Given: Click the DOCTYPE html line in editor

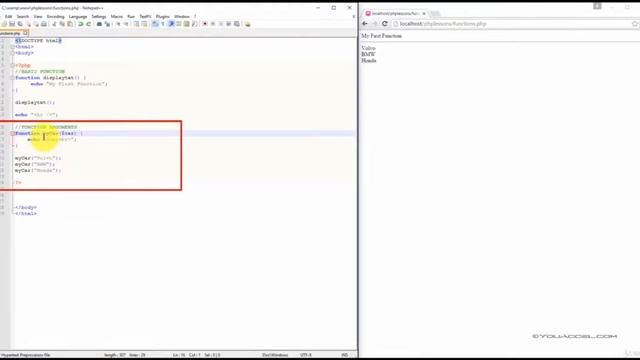Looking at the screenshot, I should pyautogui.click(x=38, y=40).
